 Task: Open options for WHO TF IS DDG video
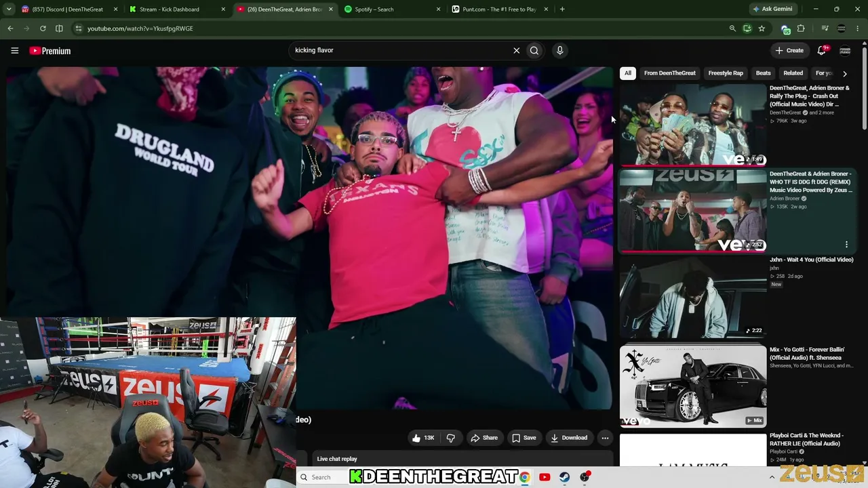(x=846, y=245)
